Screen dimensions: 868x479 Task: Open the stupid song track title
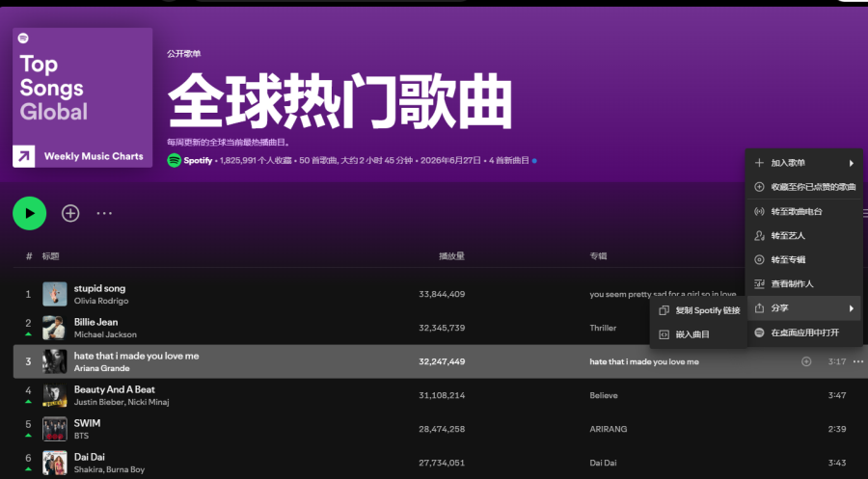coord(99,288)
